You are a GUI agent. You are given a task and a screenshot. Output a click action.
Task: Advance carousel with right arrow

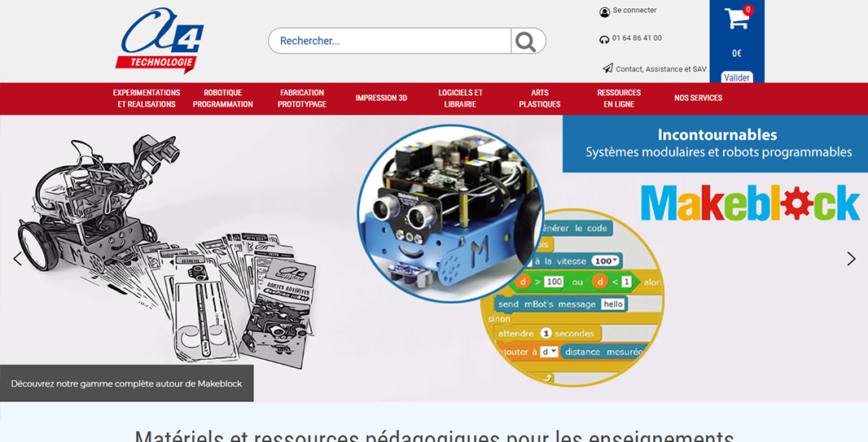point(851,258)
